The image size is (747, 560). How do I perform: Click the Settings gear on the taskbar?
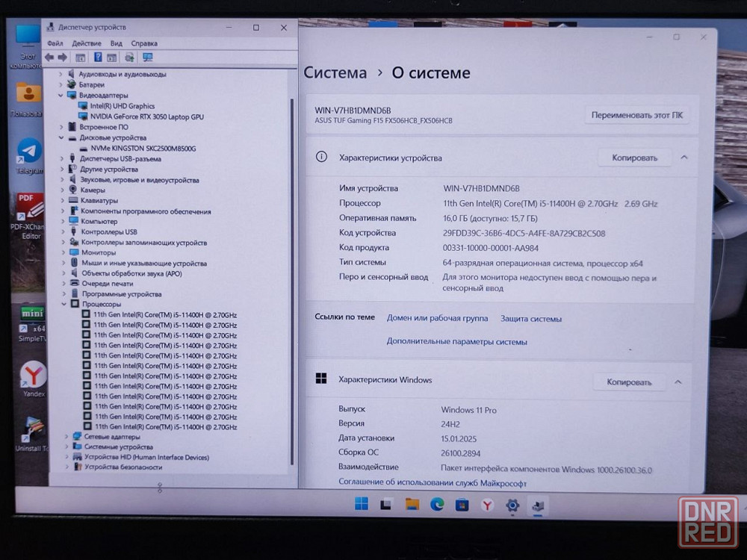pyautogui.click(x=512, y=505)
